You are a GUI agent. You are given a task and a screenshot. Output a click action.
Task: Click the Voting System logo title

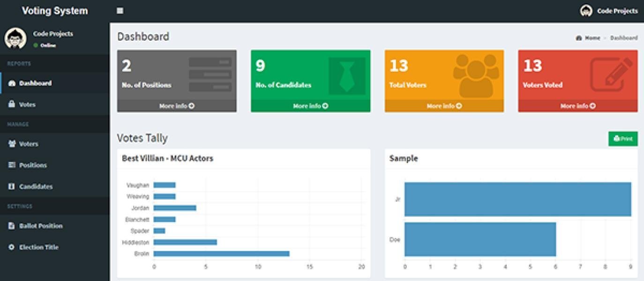pyautogui.click(x=55, y=11)
